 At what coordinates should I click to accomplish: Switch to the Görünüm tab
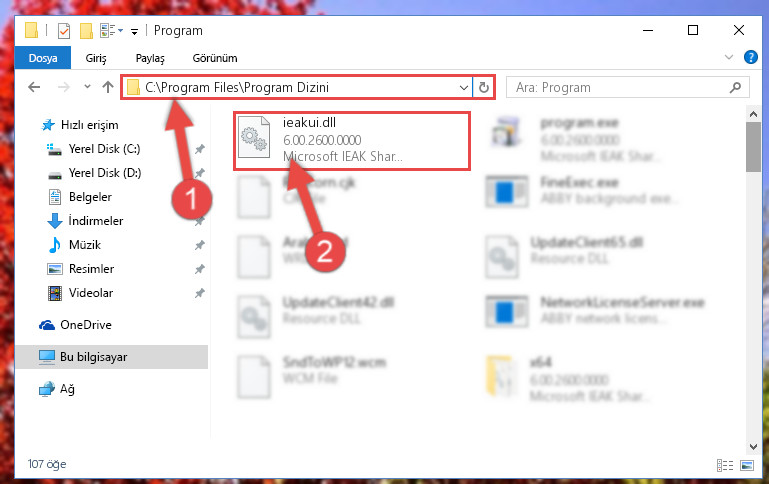coord(215,58)
